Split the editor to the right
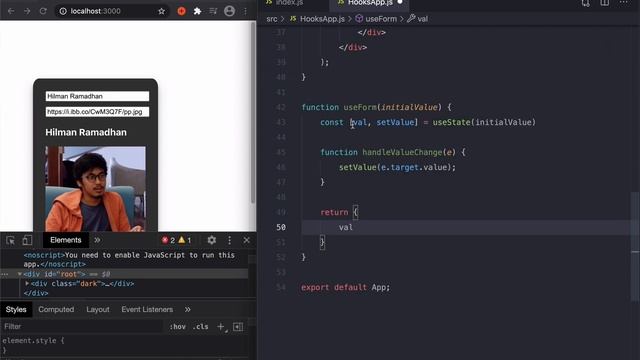 point(604,3)
